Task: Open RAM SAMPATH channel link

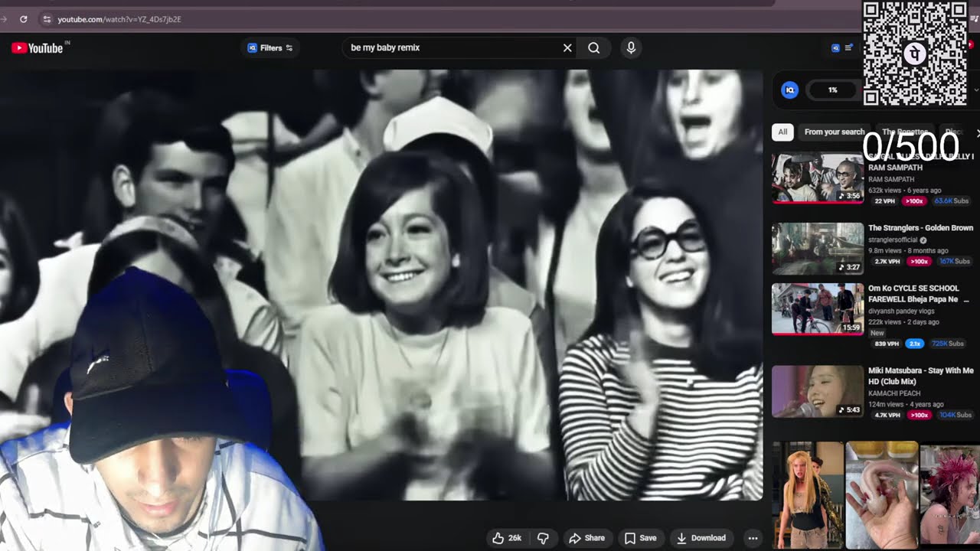Action: coord(891,180)
